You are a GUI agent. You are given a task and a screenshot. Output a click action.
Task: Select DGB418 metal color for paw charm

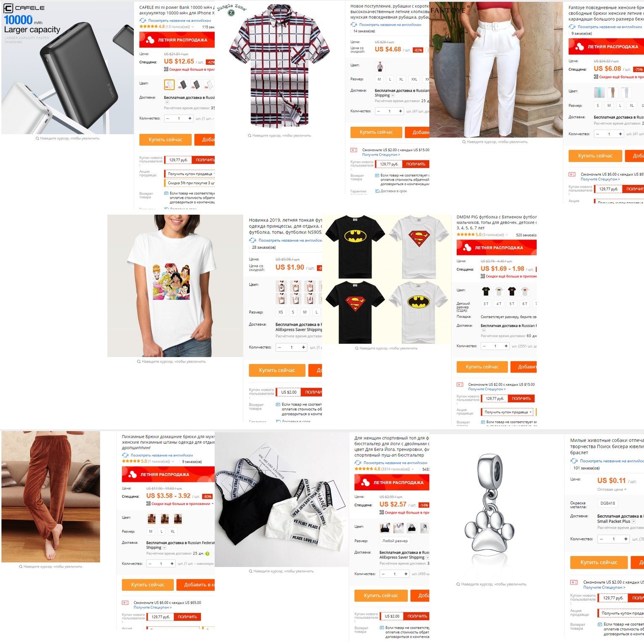point(607,503)
